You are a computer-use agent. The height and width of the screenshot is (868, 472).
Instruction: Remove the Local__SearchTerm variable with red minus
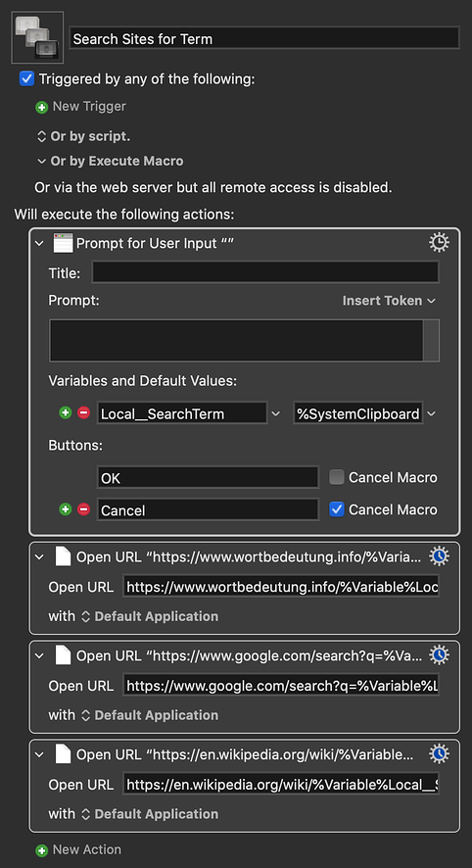click(x=83, y=413)
